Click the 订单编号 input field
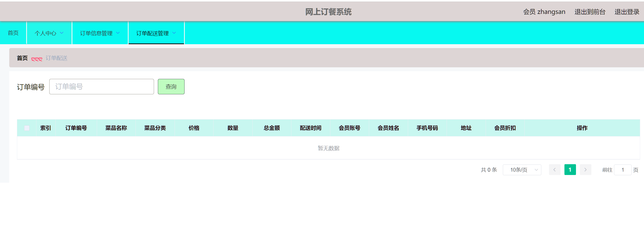 point(101,87)
